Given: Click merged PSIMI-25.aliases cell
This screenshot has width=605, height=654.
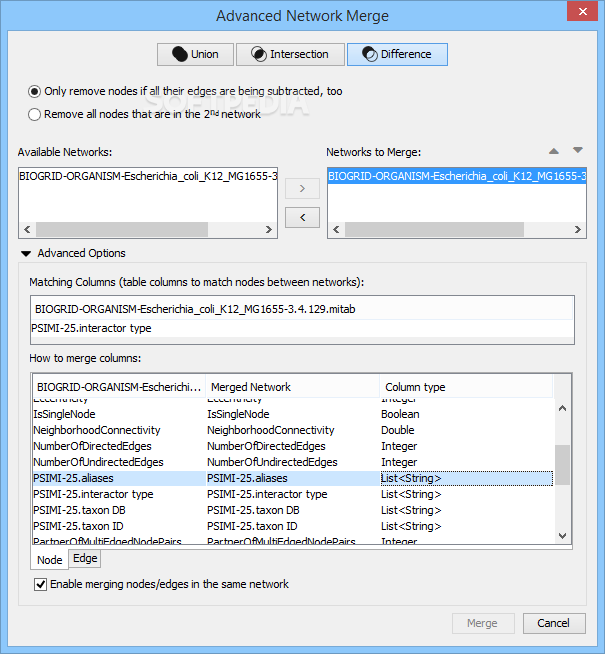Looking at the screenshot, I should click(293, 478).
